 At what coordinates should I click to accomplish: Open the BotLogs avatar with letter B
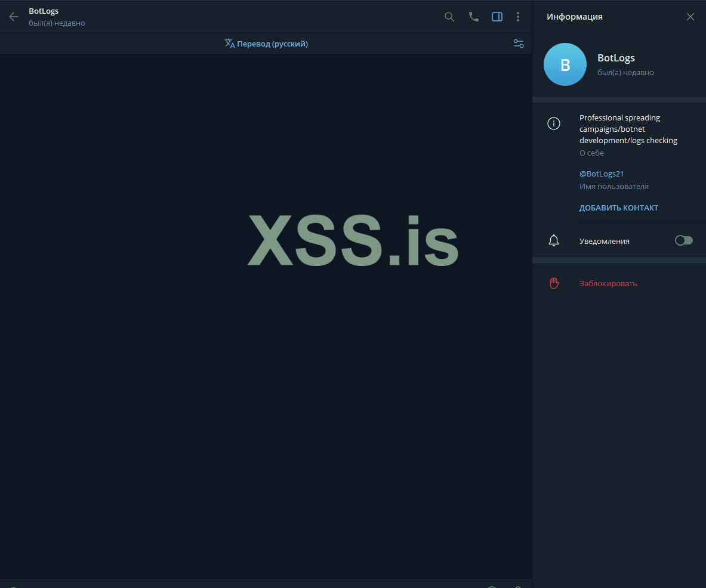tap(565, 64)
